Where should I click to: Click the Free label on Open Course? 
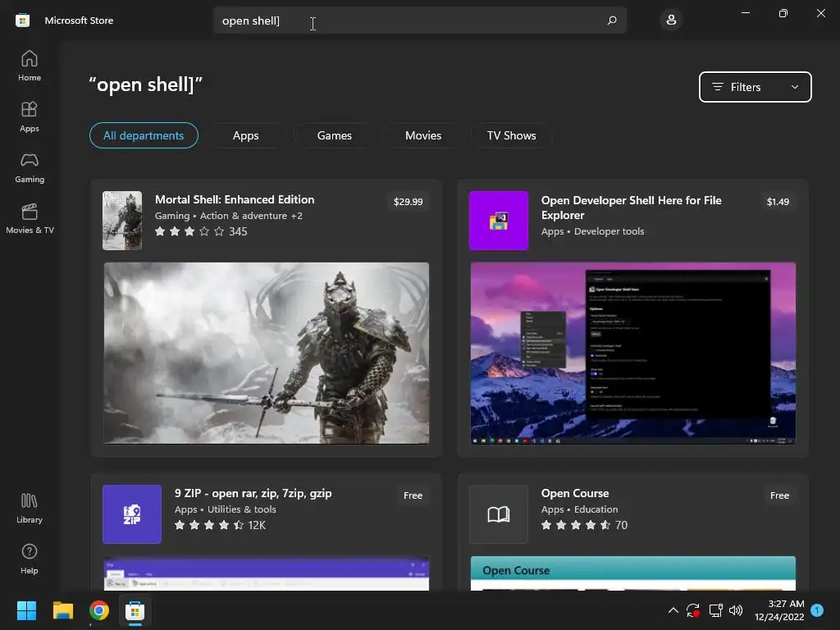coord(779,495)
